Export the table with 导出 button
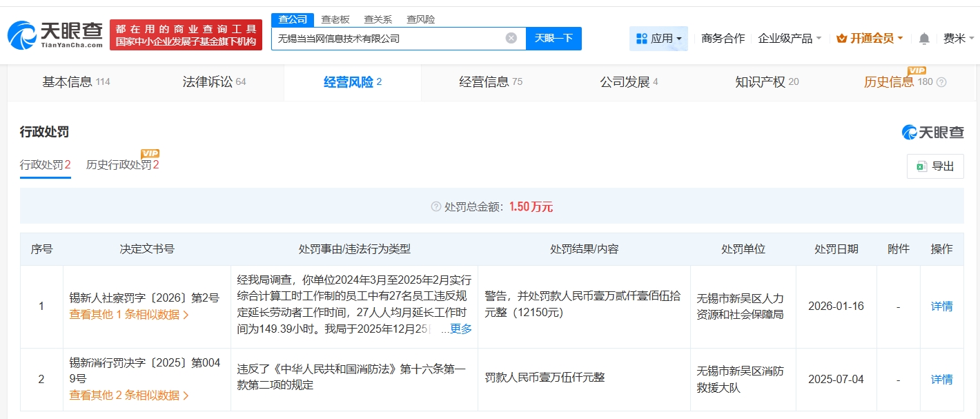 (935, 166)
